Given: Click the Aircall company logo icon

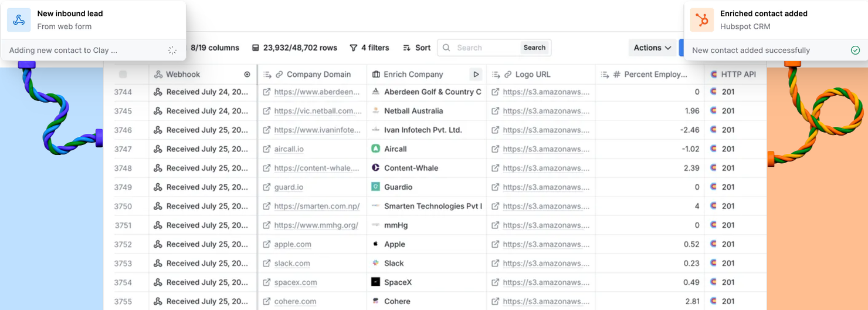Looking at the screenshot, I should (376, 149).
